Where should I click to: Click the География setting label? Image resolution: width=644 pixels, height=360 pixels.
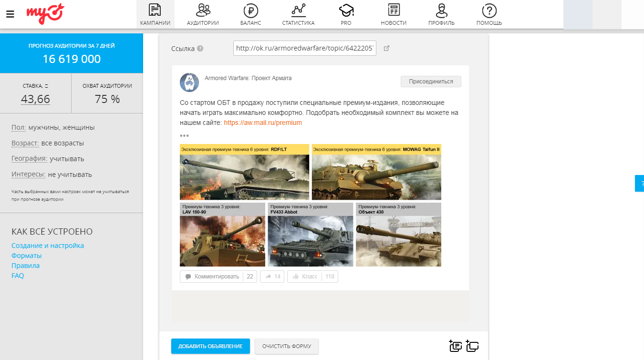(30, 159)
